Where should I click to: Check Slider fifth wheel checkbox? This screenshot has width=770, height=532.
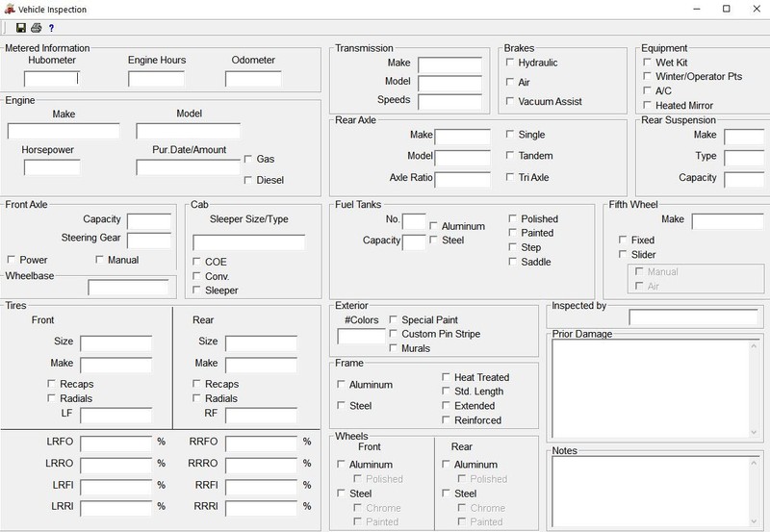click(x=623, y=254)
